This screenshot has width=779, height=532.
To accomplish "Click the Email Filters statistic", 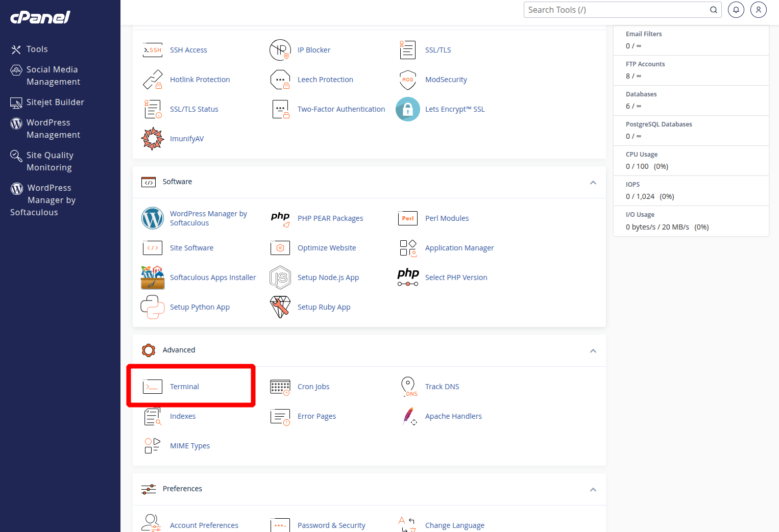I will [691, 40].
